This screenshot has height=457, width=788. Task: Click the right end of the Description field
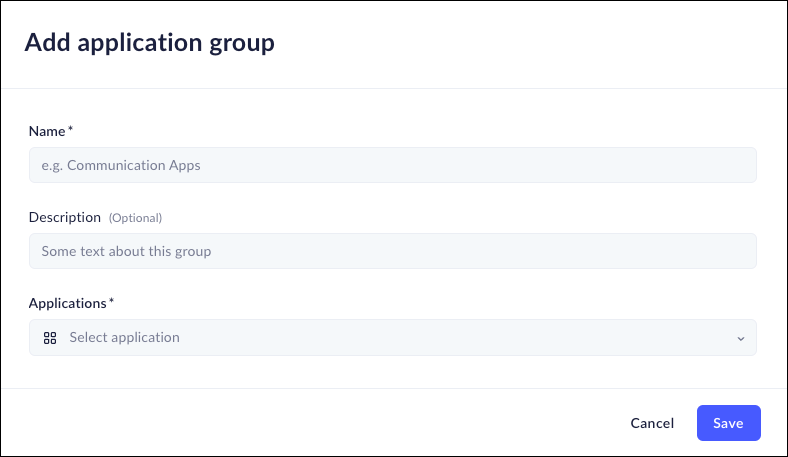click(x=740, y=251)
